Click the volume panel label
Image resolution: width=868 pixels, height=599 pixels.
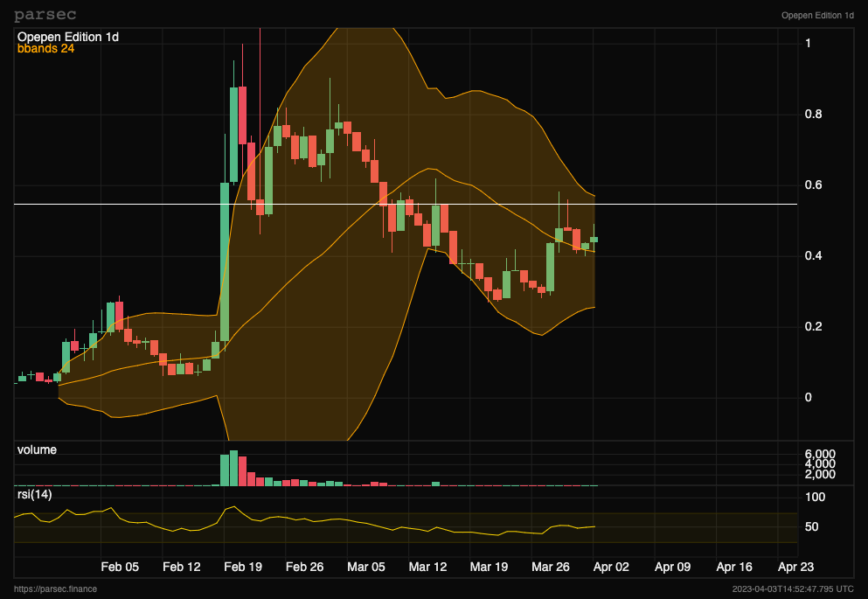37,450
